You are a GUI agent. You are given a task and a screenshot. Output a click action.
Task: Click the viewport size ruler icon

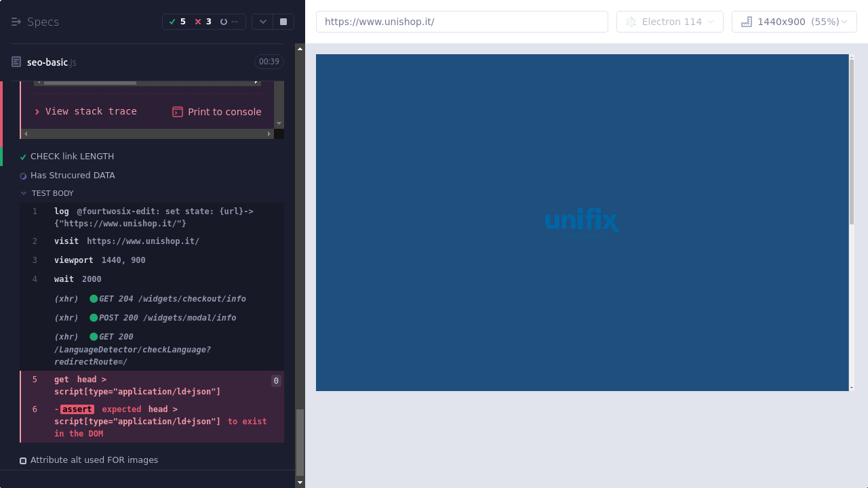[747, 22]
